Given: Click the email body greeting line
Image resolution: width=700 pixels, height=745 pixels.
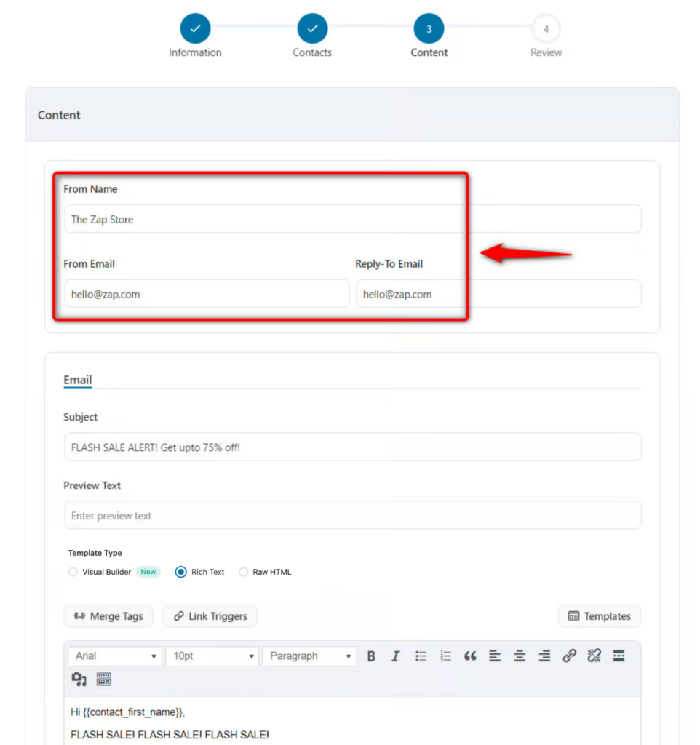Looking at the screenshot, I should point(127,712).
